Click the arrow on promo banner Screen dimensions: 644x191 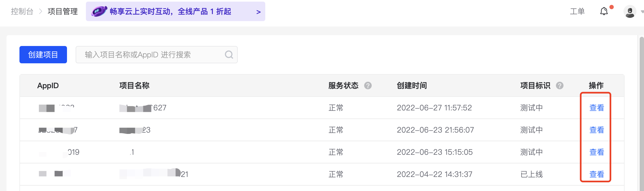(x=258, y=12)
